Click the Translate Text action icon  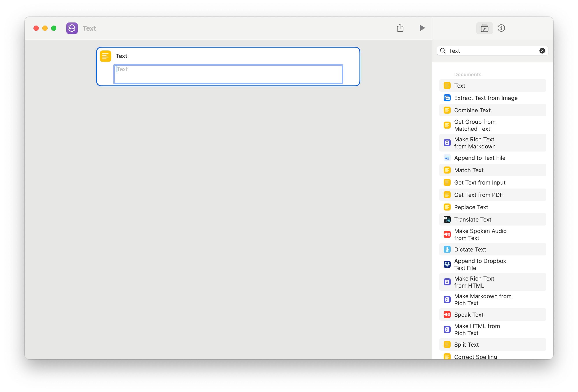[447, 219]
